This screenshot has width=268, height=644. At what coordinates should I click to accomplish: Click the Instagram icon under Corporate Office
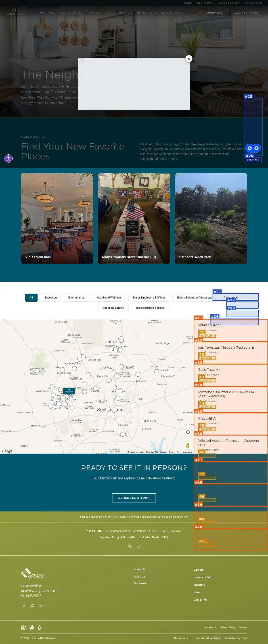pos(24,605)
